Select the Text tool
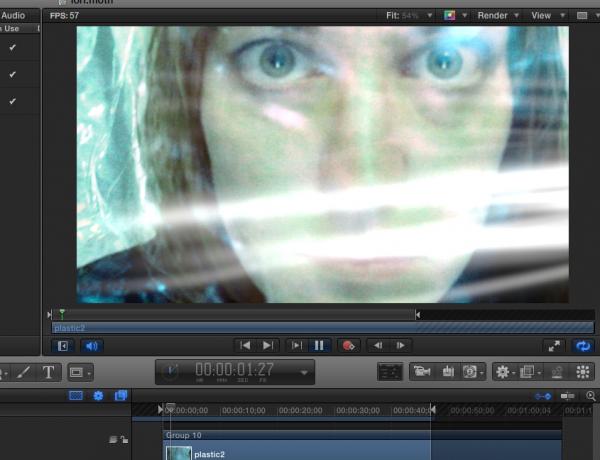This screenshot has height=460, width=600. 48,372
